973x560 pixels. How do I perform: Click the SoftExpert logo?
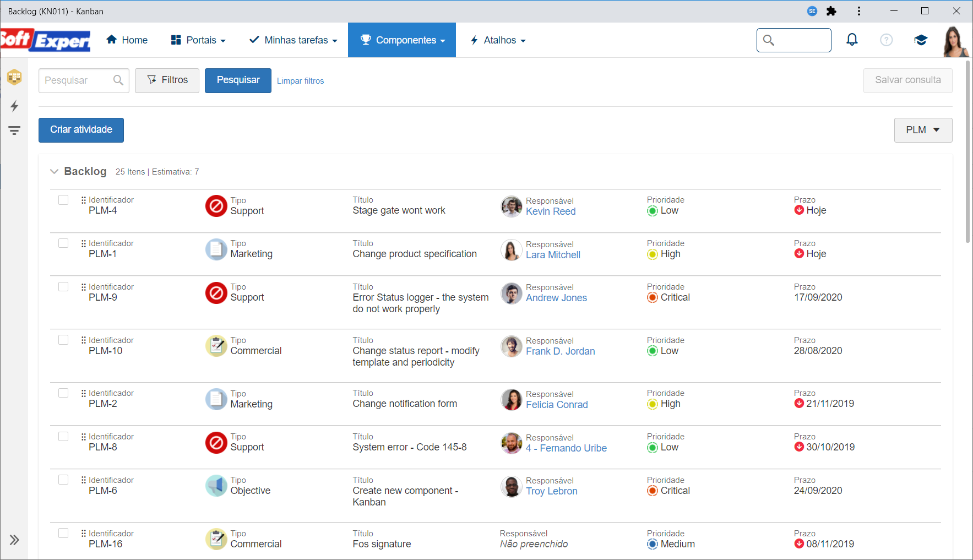click(x=45, y=40)
